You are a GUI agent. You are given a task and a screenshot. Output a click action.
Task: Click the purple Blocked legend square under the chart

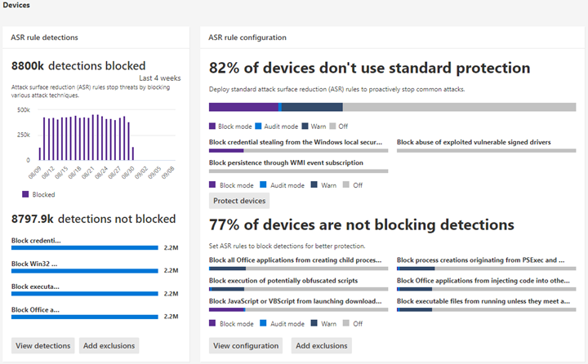click(x=24, y=194)
